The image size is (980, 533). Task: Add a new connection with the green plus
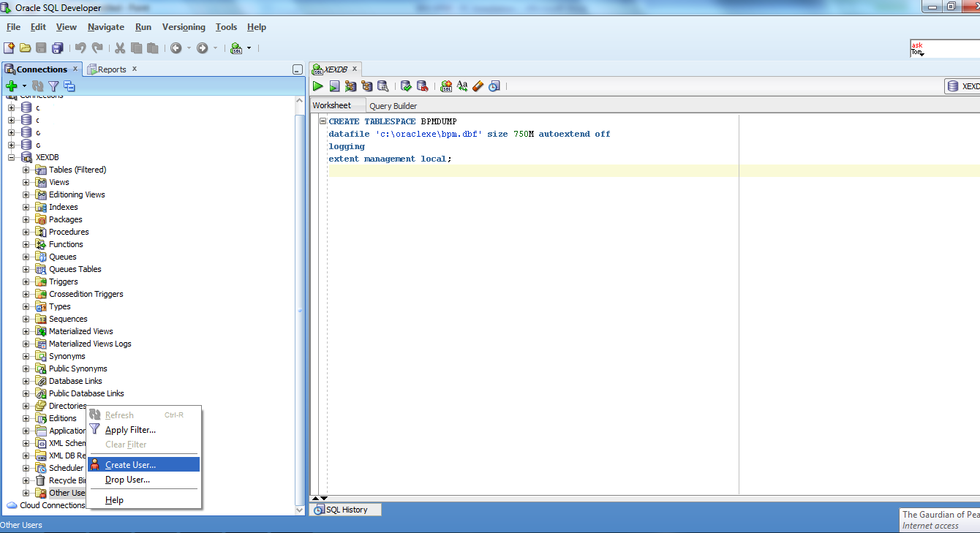point(11,86)
